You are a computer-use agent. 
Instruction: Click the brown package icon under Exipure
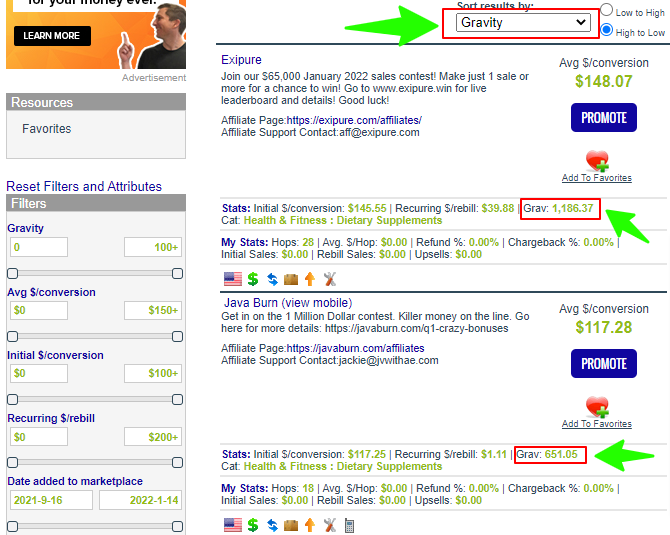click(x=291, y=279)
